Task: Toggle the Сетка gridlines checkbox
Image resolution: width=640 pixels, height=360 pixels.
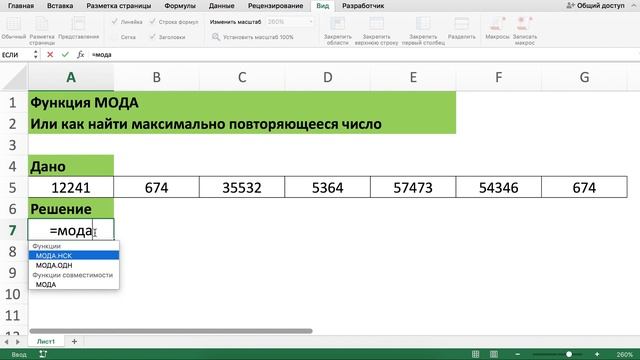Action: (x=115, y=37)
